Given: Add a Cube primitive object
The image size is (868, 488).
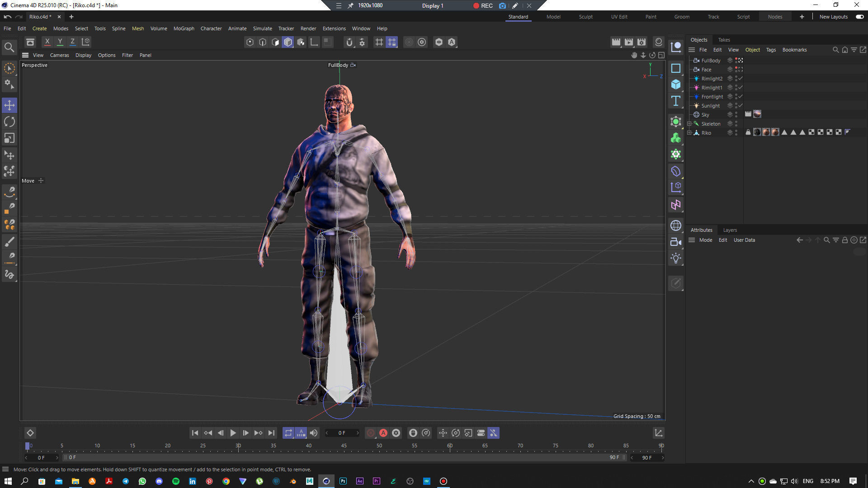Looking at the screenshot, I should [x=676, y=84].
